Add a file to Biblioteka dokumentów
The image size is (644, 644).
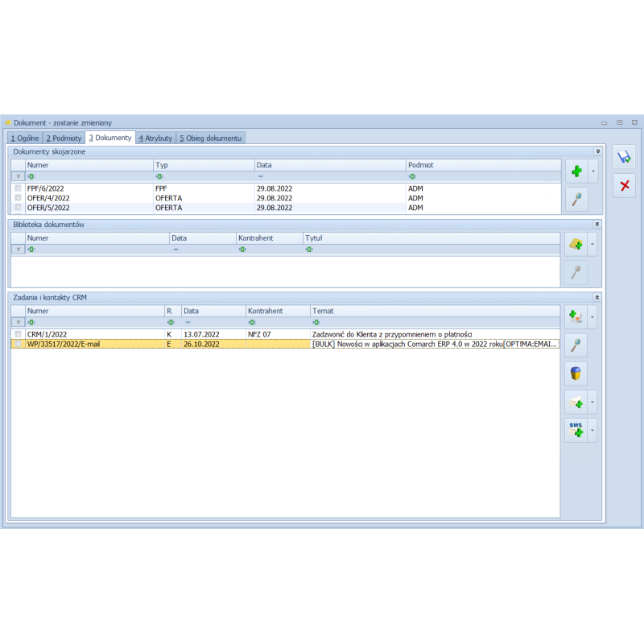[x=576, y=243]
